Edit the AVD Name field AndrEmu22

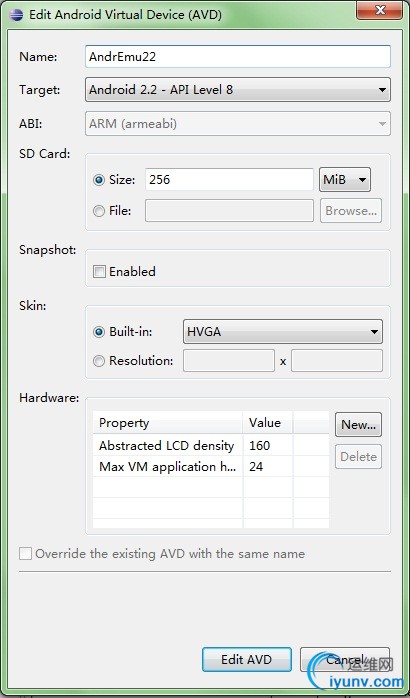[x=238, y=57]
